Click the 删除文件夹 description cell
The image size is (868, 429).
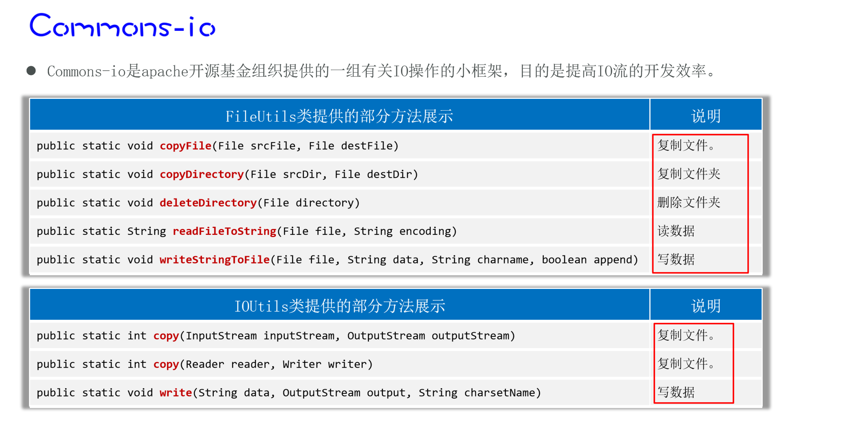click(688, 202)
